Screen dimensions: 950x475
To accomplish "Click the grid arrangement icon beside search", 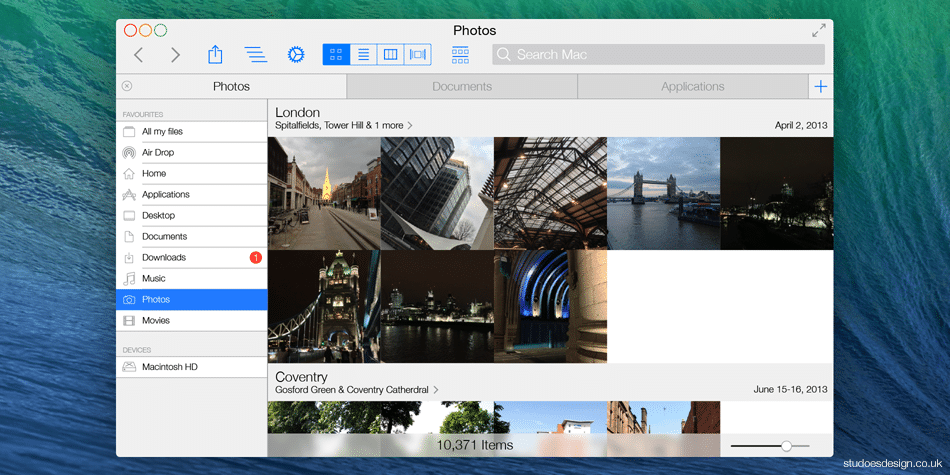I will [460, 55].
